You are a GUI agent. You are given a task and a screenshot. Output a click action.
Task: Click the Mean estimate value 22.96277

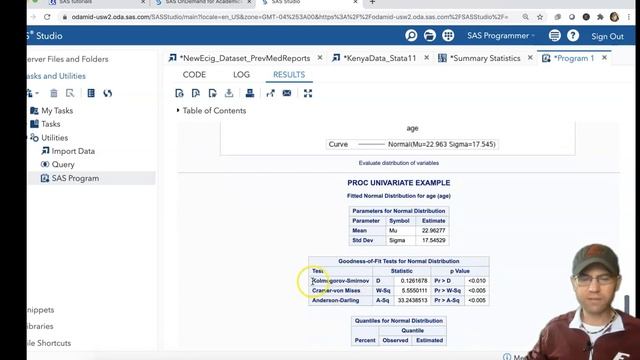433,231
